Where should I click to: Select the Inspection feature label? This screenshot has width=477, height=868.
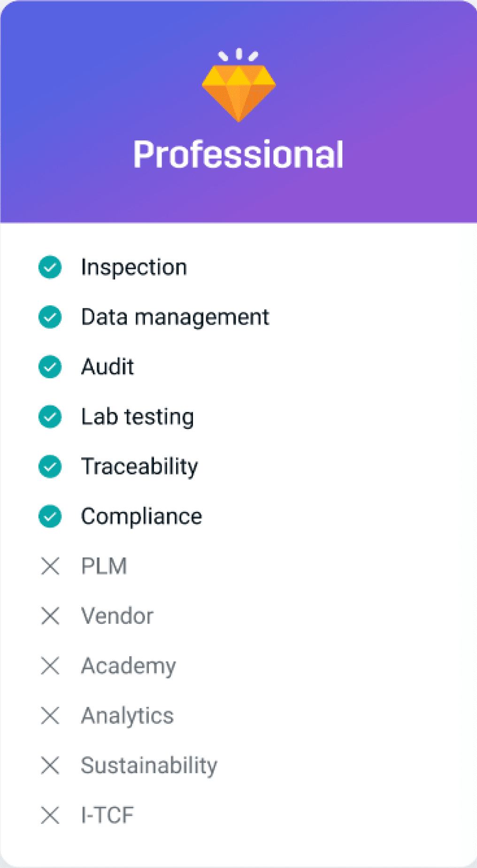134,267
